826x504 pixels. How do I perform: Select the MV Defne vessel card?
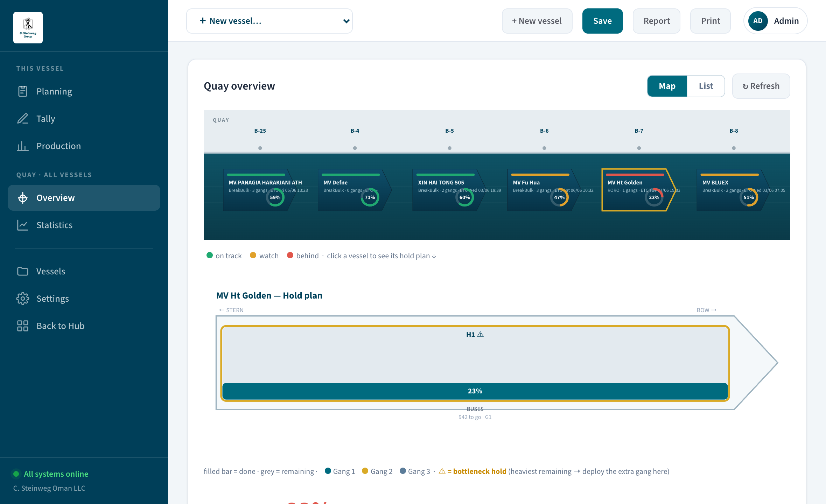coord(354,190)
